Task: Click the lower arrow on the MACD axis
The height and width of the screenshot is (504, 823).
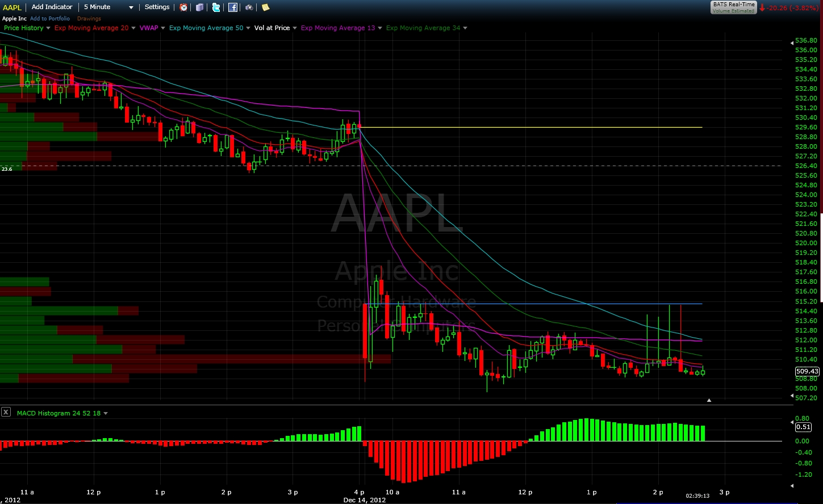Action: pyautogui.click(x=792, y=486)
